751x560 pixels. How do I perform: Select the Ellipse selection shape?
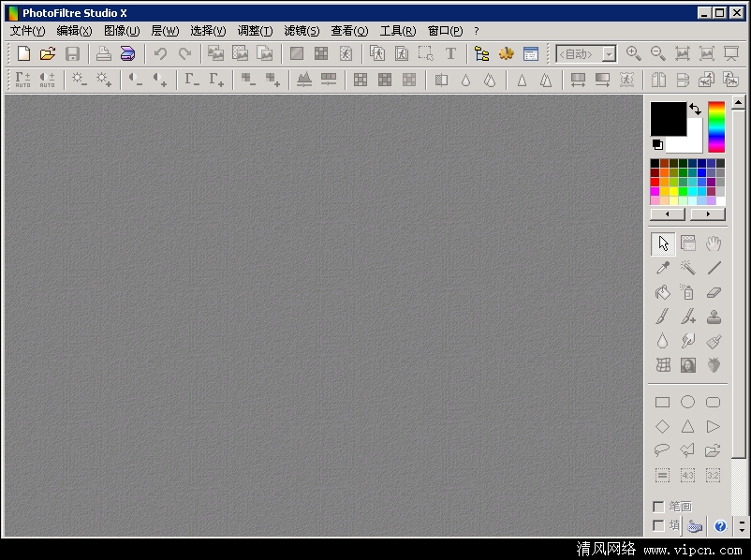pyautogui.click(x=687, y=403)
